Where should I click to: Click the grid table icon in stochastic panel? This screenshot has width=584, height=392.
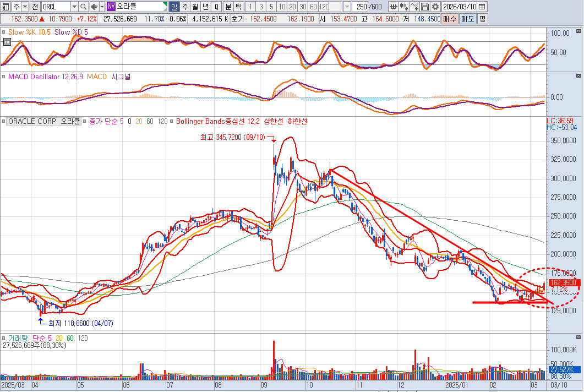click(7, 42)
